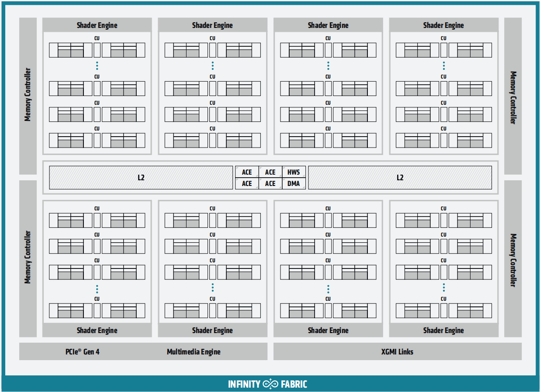Click the ACE block adjacent to DMA

pyautogui.click(x=270, y=183)
